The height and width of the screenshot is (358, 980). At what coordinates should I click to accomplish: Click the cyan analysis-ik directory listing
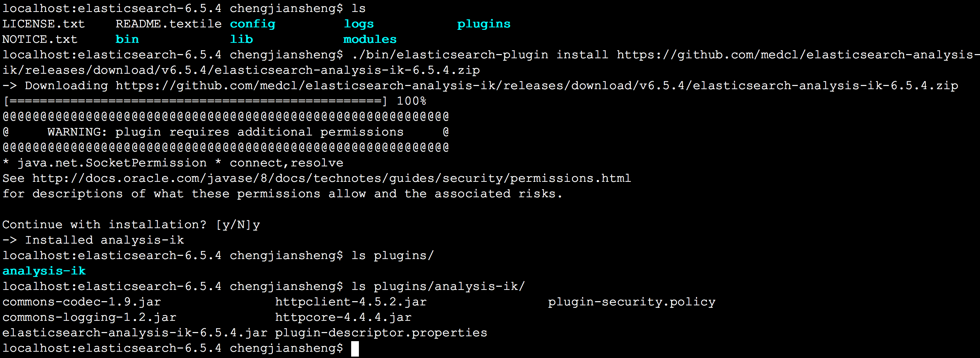(44, 271)
